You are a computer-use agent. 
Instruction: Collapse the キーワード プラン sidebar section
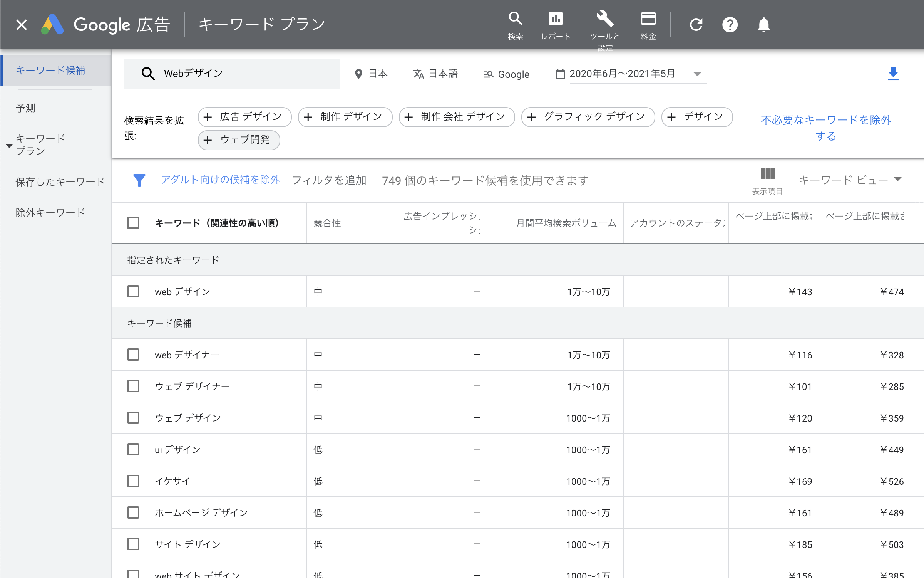[9, 146]
